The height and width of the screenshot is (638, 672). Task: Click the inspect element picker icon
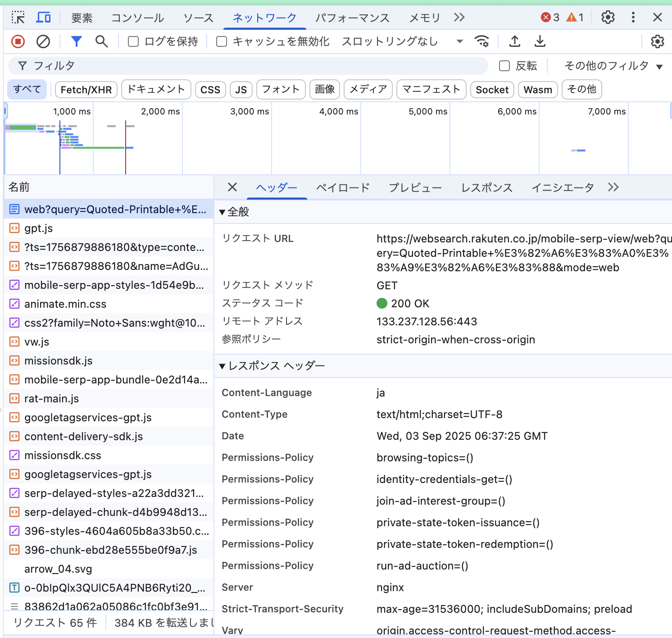point(18,18)
